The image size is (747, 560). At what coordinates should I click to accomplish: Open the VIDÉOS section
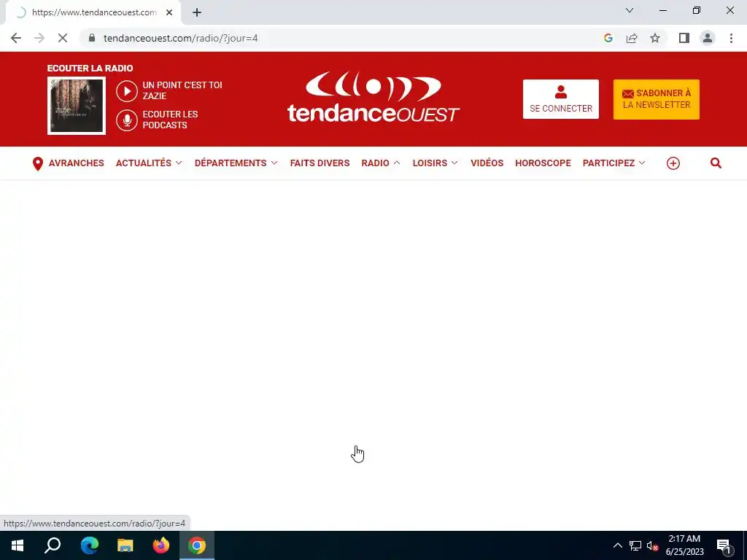(x=487, y=163)
